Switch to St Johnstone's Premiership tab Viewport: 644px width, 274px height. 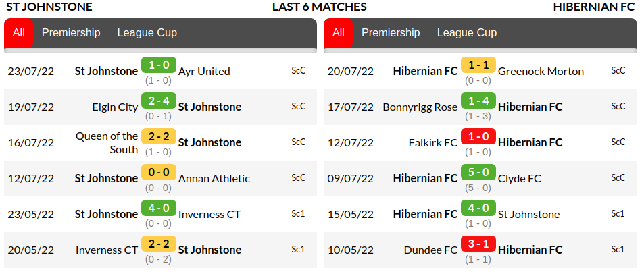pyautogui.click(x=71, y=33)
